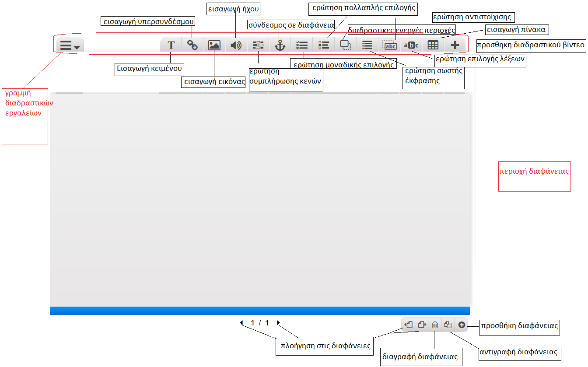Click the insert table grid icon
This screenshot has width=588, height=367.
tap(433, 45)
